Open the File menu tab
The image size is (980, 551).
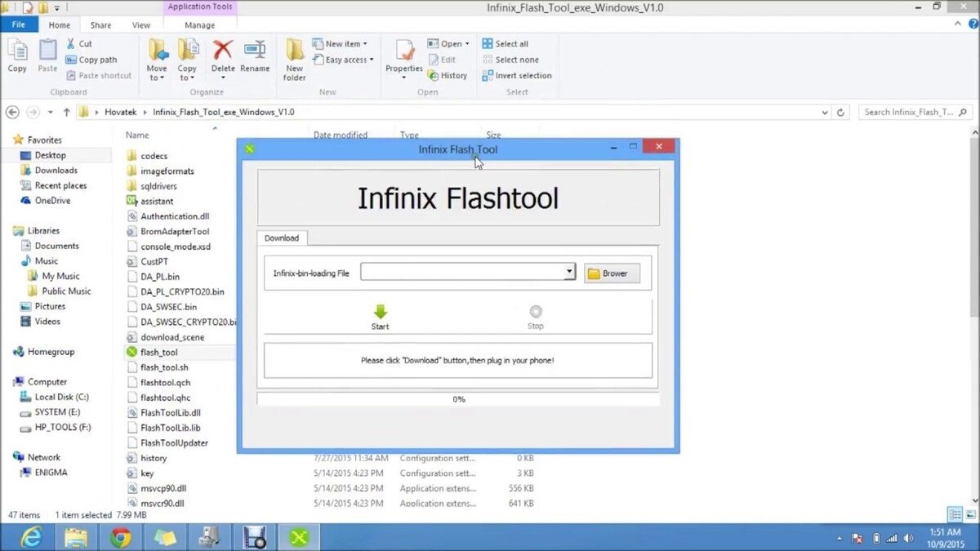(18, 25)
